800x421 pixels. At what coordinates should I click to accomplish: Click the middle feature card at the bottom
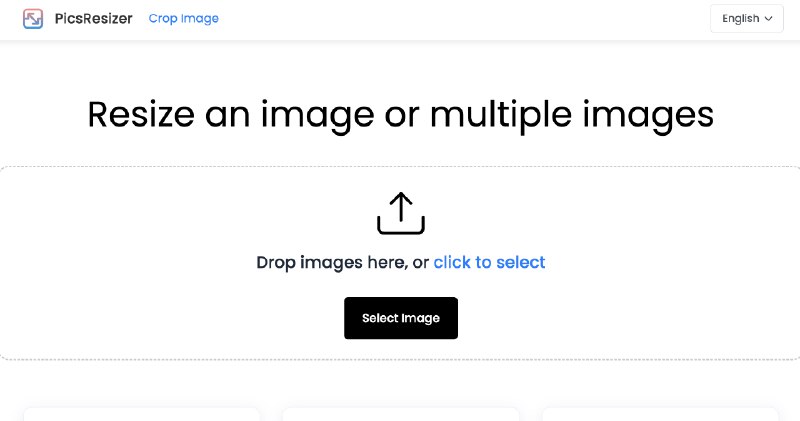tap(401, 414)
